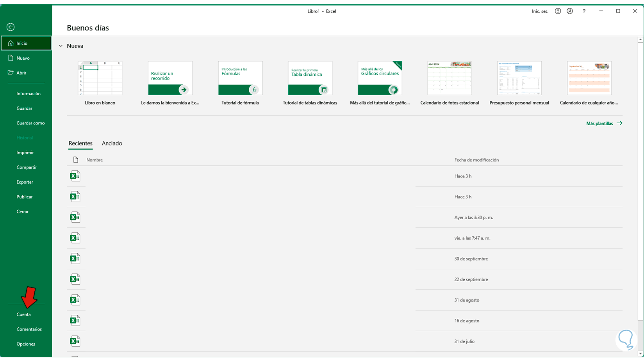Click the Inicio home icon

click(11, 43)
